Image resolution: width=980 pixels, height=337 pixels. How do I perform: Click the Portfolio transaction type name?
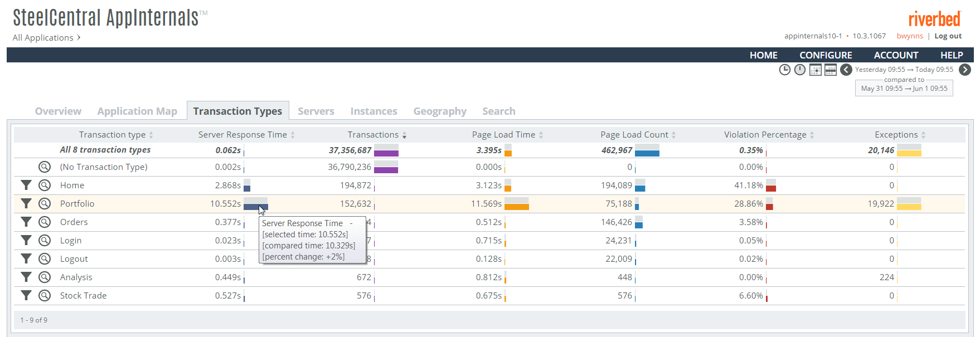[x=77, y=203]
